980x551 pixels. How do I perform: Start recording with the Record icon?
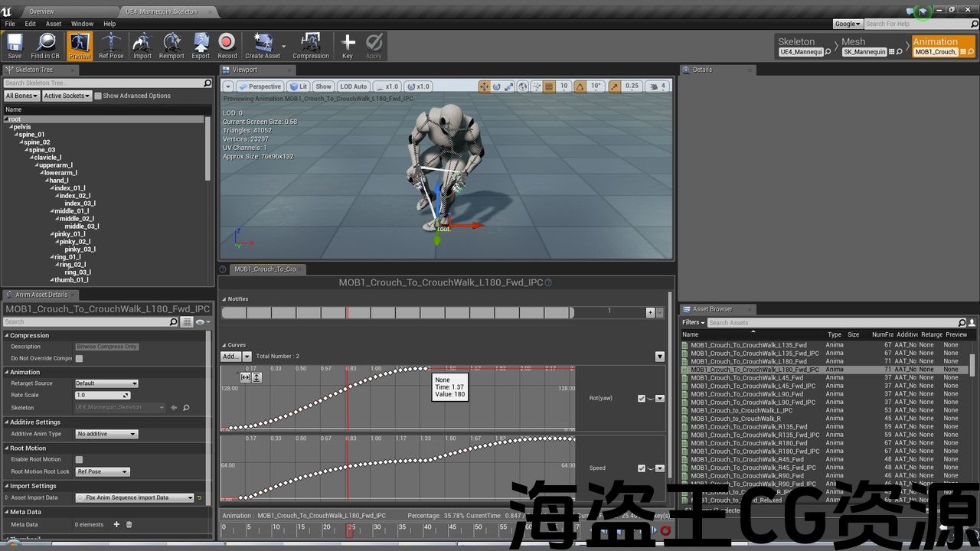(227, 46)
